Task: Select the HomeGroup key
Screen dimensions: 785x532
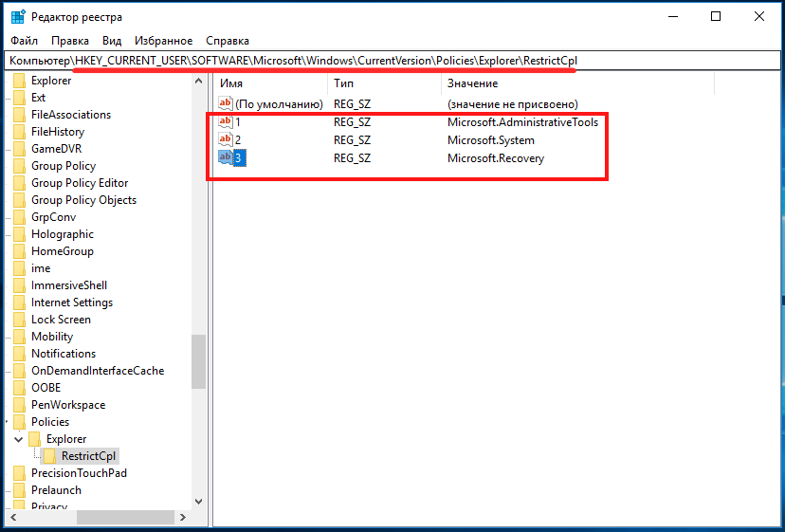Action: click(62, 252)
